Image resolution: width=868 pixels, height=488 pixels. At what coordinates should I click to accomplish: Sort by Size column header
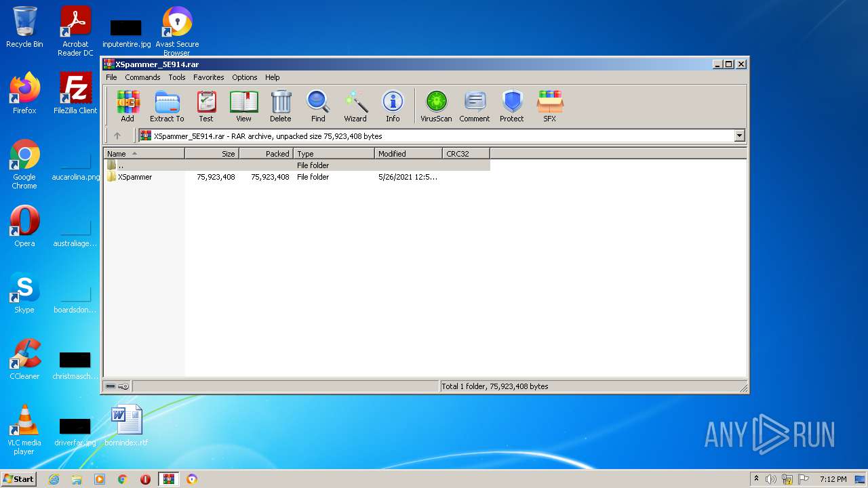212,154
